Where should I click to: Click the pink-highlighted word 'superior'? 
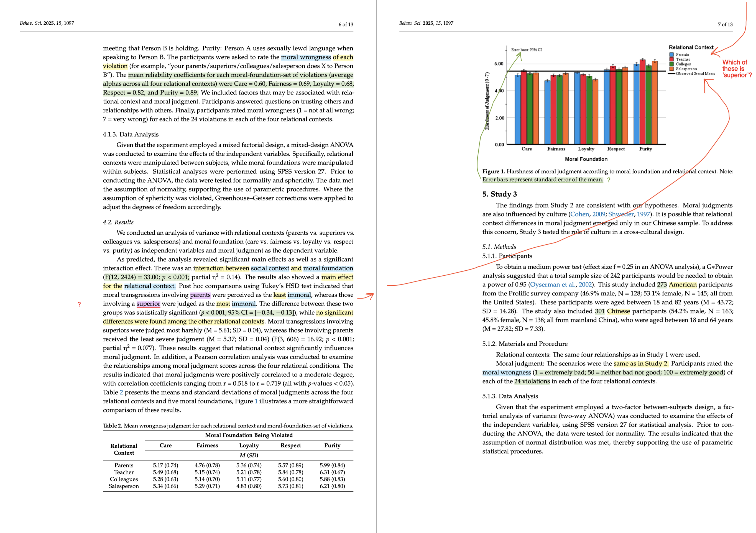click(148, 304)
